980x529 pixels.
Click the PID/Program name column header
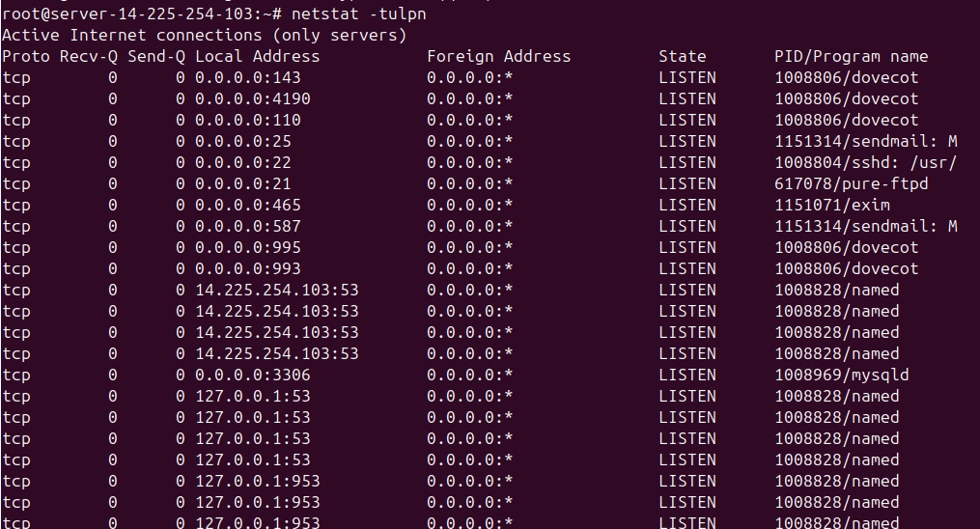[x=851, y=56]
